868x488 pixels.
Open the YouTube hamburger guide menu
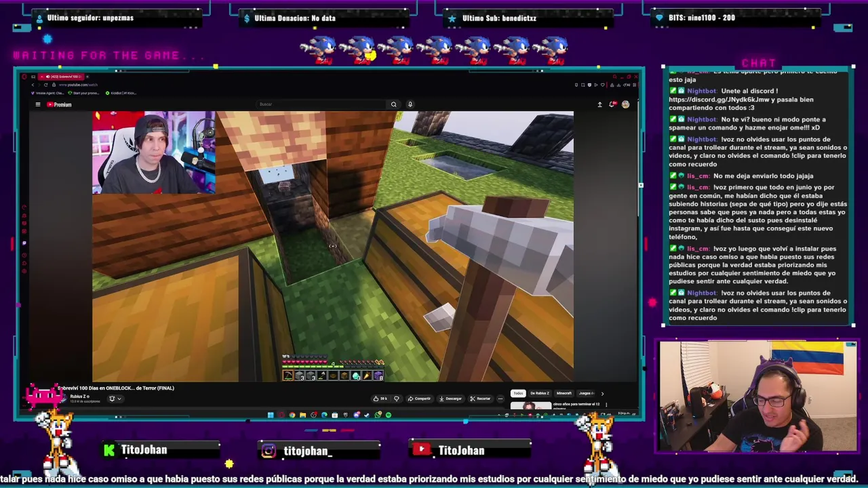pos(38,104)
